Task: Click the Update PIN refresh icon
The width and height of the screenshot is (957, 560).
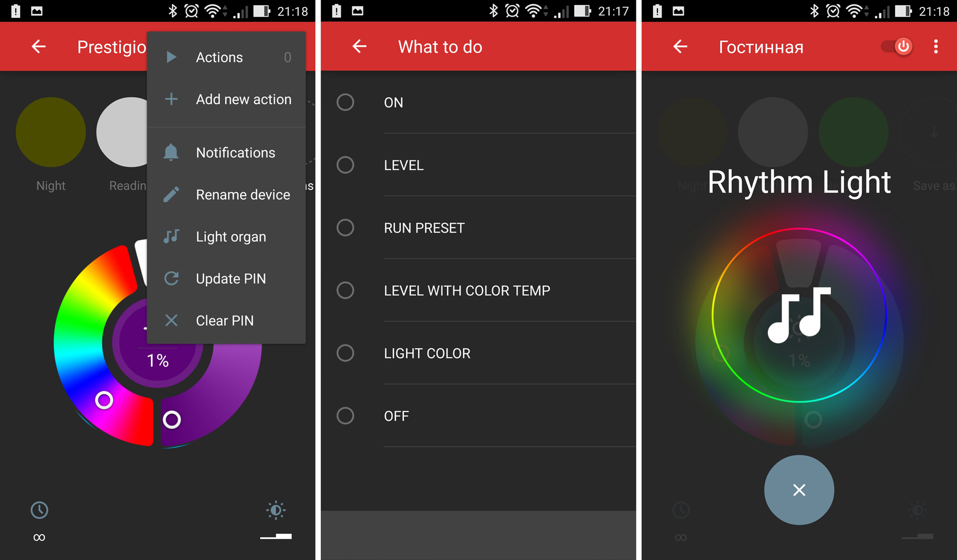Action: click(171, 278)
